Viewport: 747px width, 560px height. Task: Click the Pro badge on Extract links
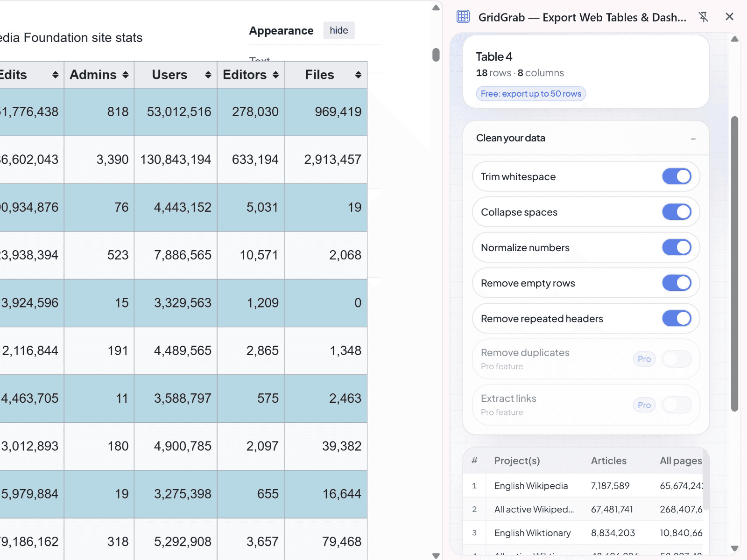[644, 405]
